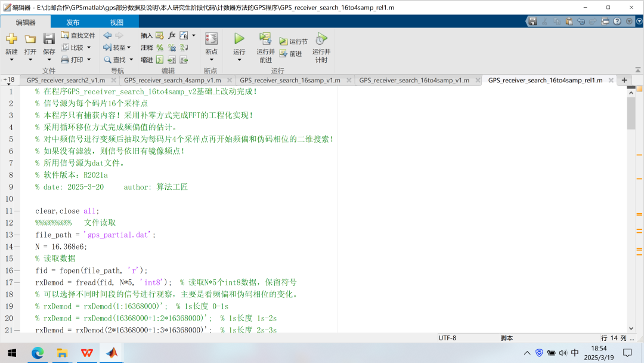
Task: Click Run and Time (运行并计时) icon
Action: pos(321,39)
